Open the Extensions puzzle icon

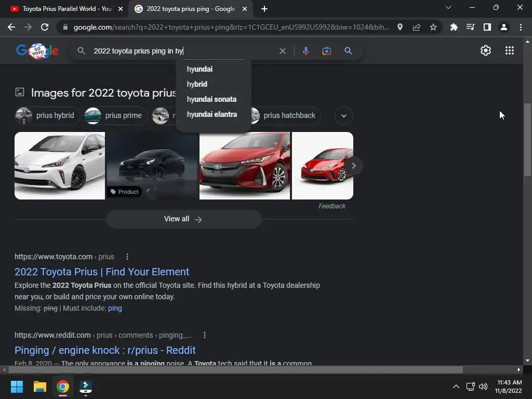coord(454,27)
